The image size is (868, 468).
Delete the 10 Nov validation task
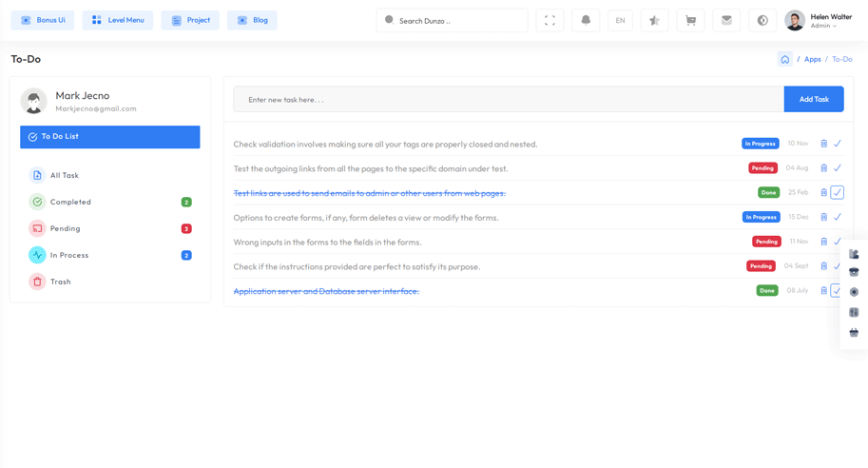823,144
